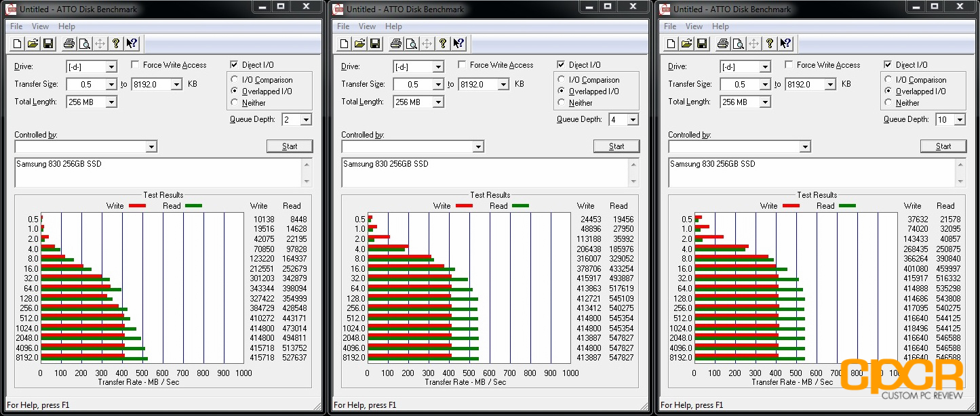Click New file icon in Queue Depth 4 window
The width and height of the screenshot is (980, 416).
[x=344, y=44]
